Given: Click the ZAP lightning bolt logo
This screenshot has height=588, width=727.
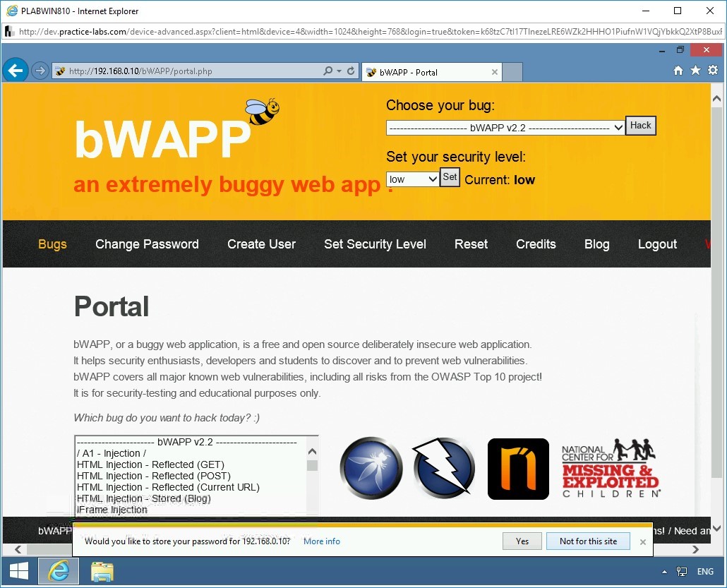Looking at the screenshot, I should click(444, 468).
